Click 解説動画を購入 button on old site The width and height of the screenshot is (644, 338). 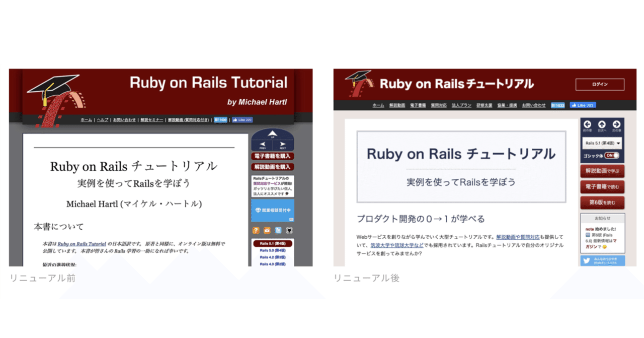[x=273, y=167]
